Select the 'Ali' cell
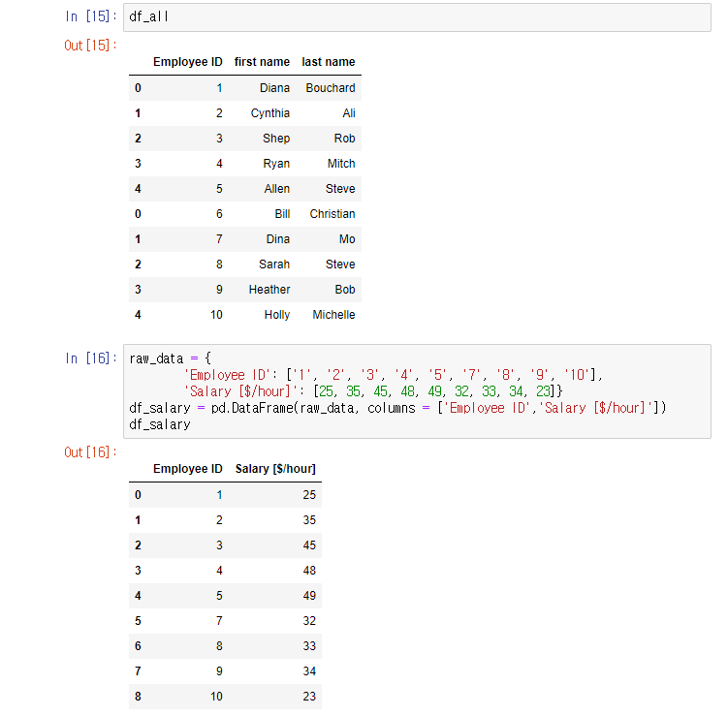728x716 pixels. click(349, 113)
